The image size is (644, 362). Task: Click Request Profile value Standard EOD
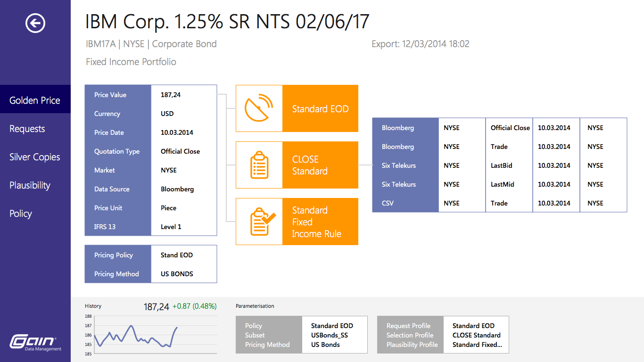coord(473,326)
